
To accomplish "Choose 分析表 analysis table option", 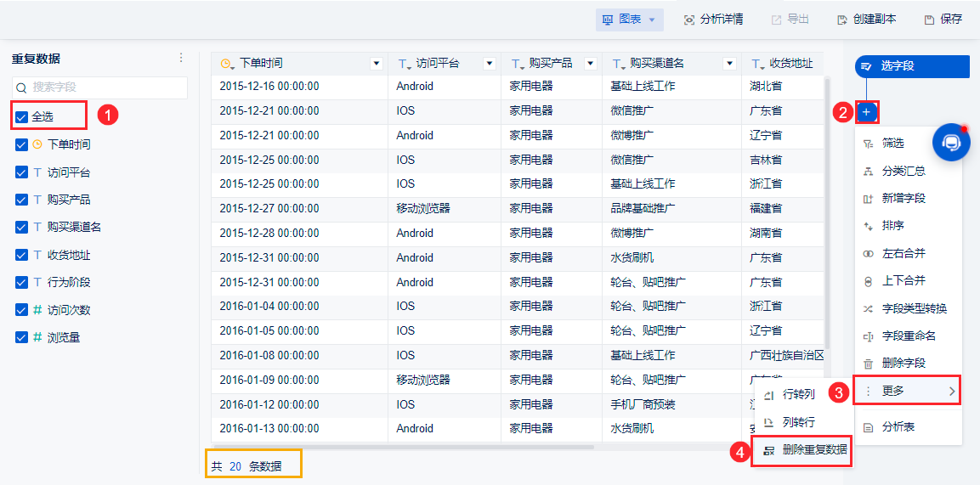I will (908, 427).
